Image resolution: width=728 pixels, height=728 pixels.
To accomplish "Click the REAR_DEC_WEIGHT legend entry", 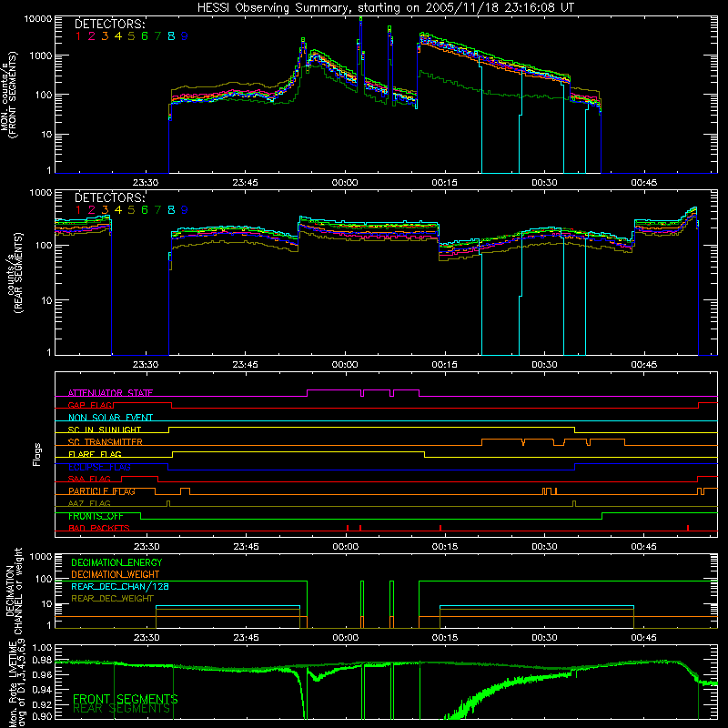I will (112, 599).
